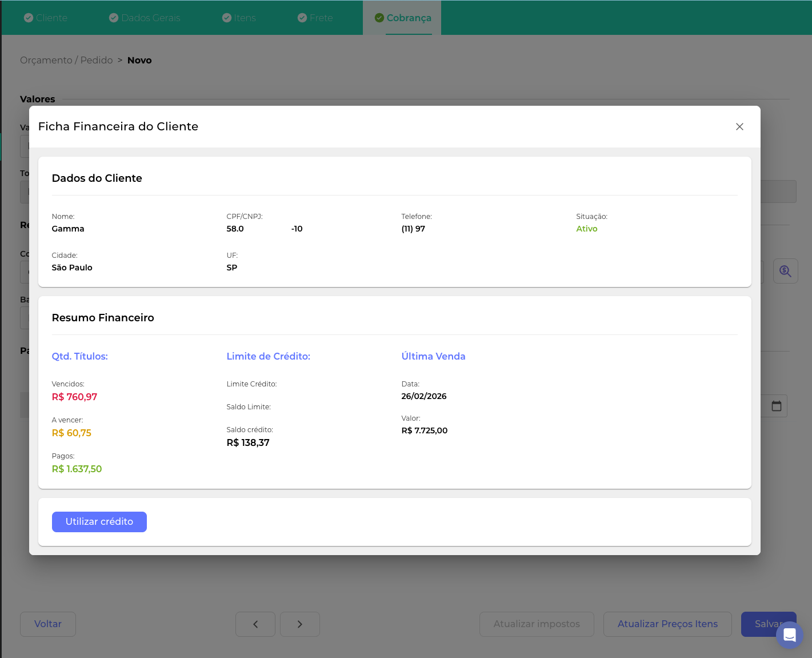812x658 pixels.
Task: Go to previous step with left chevron
Action: click(x=255, y=624)
